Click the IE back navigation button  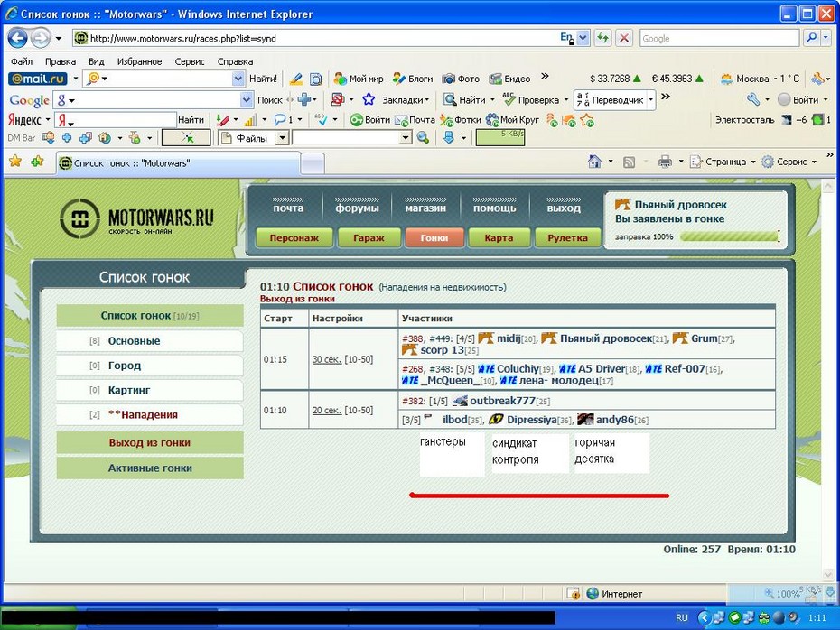(17, 38)
